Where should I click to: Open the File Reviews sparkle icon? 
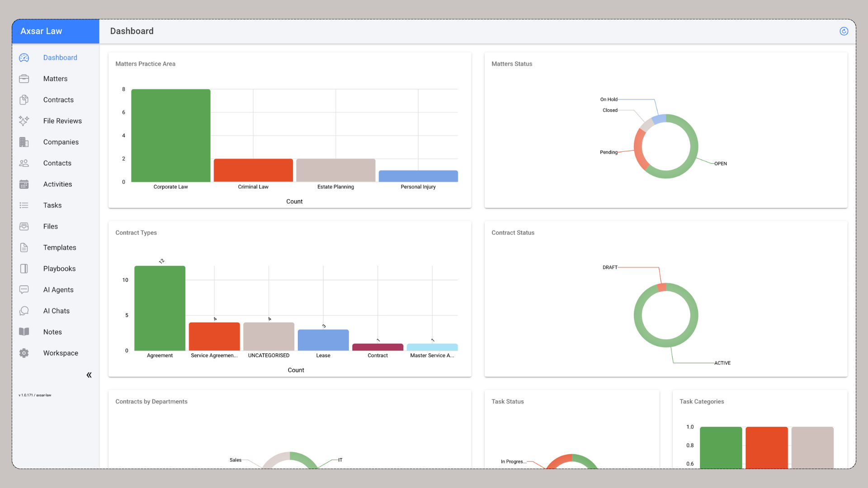point(24,121)
